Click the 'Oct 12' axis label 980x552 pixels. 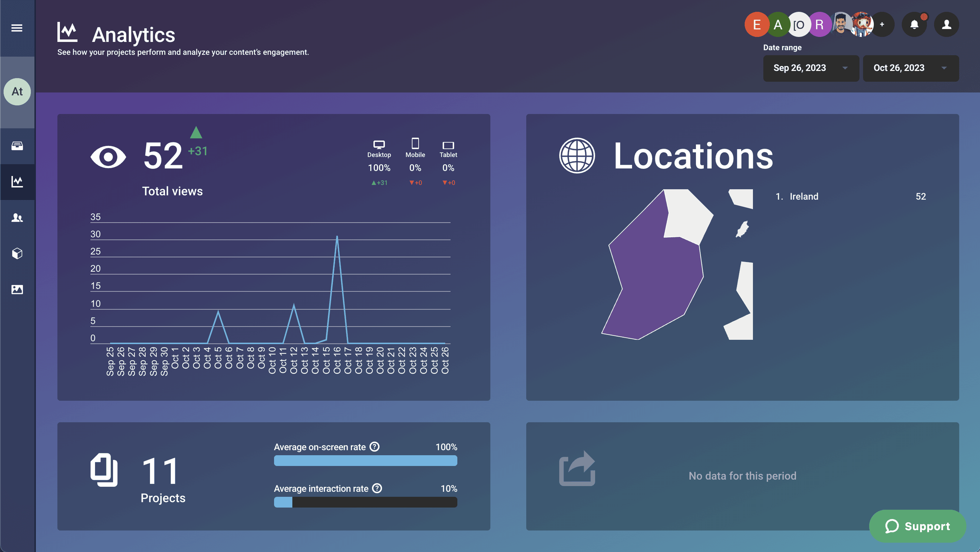click(294, 360)
